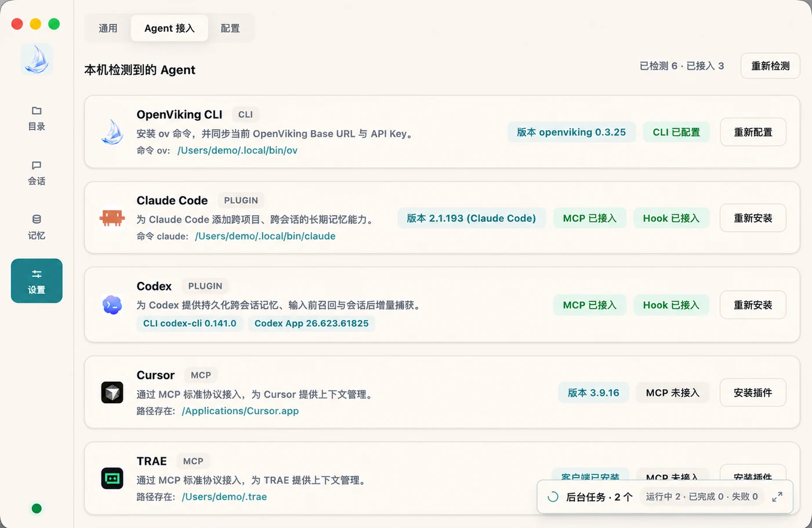Select 设置 in the sidebar
Image resolution: width=812 pixels, height=528 pixels.
[x=37, y=281]
